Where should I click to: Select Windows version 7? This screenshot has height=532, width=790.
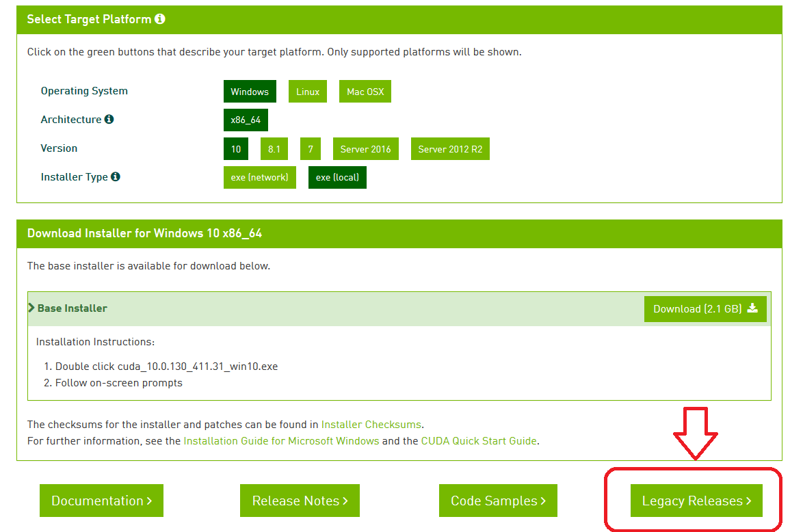[311, 148]
